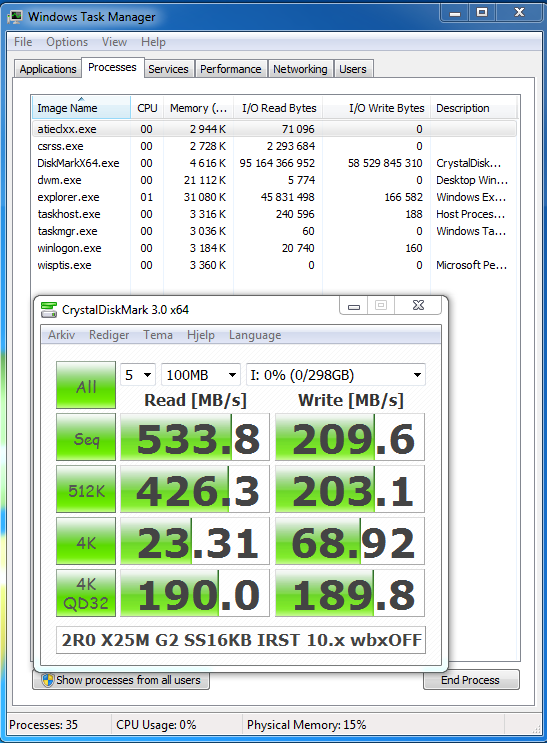Select the wisptis.exe process row
This screenshot has height=743, width=547.
click(274, 265)
